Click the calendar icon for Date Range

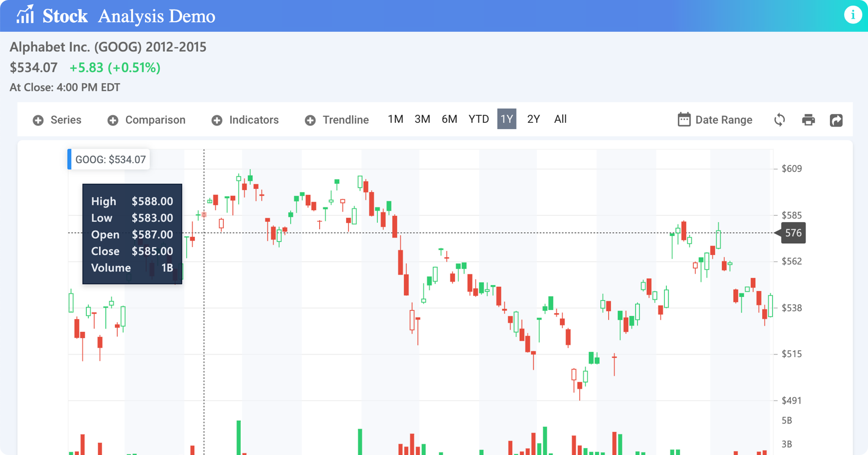(684, 119)
